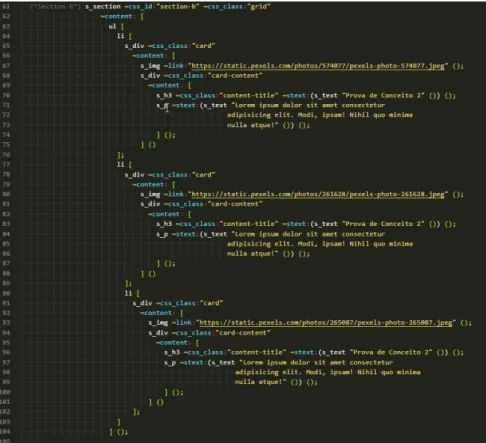486x443 pixels.
Task: Click the "card" string on line 91
Action: point(211,303)
